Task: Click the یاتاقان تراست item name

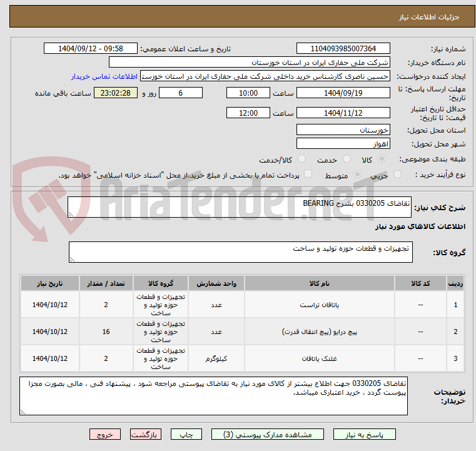Action: [320, 305]
